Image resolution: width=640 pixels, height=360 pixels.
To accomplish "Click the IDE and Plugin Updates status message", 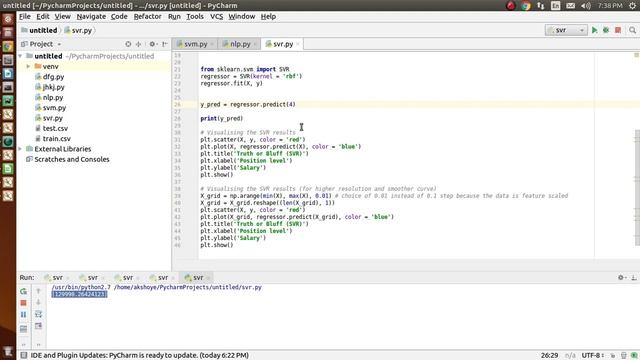I will 140,356.
